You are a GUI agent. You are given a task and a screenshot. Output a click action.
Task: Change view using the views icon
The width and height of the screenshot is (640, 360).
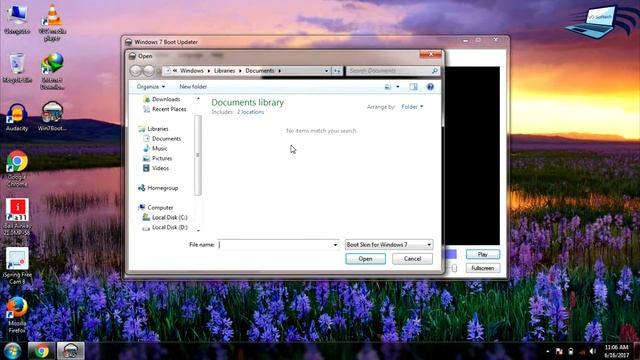388,87
